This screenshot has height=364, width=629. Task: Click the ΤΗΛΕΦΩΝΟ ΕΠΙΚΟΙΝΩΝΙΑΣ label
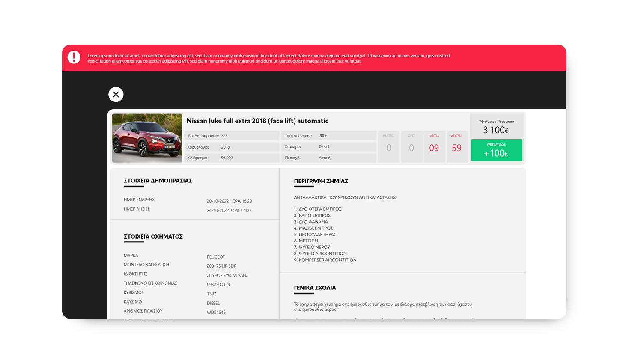tap(150, 283)
